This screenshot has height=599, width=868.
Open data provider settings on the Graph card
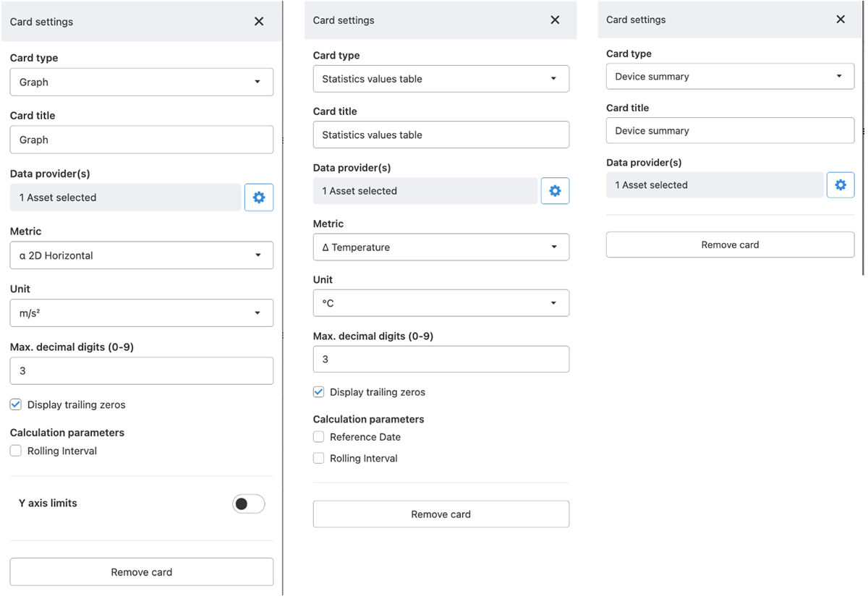pyautogui.click(x=259, y=197)
